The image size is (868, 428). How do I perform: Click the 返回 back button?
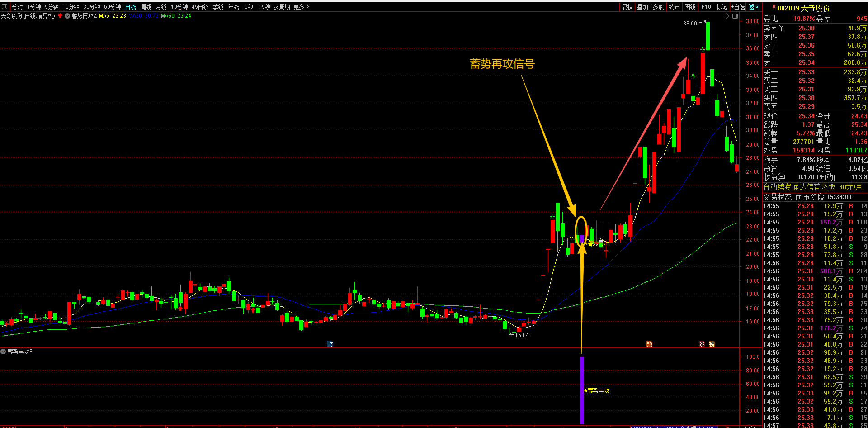point(754,7)
